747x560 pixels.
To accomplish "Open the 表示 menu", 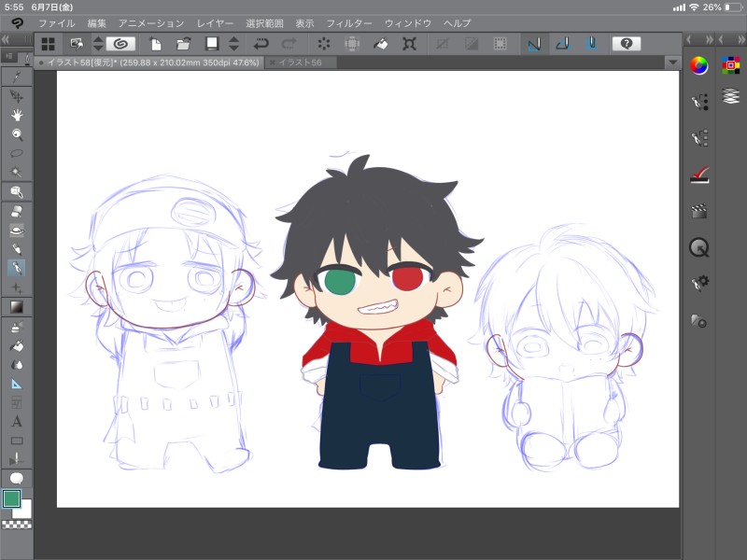I will point(304,23).
